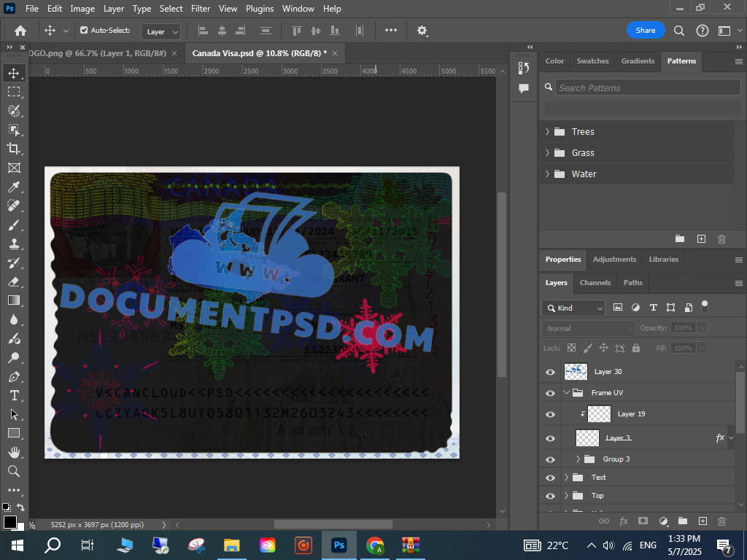Create a new layer in Layers panel
The image size is (747, 560).
coord(703,521)
